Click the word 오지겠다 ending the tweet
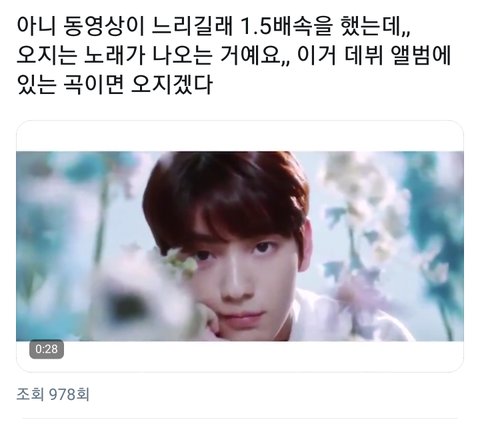This screenshot has height=424, width=480. (x=172, y=84)
